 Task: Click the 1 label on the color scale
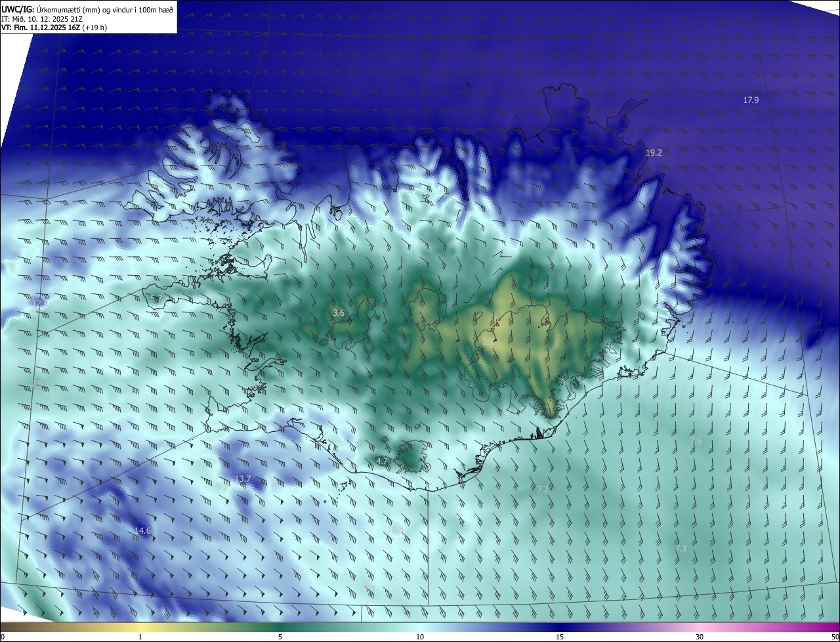(140, 637)
